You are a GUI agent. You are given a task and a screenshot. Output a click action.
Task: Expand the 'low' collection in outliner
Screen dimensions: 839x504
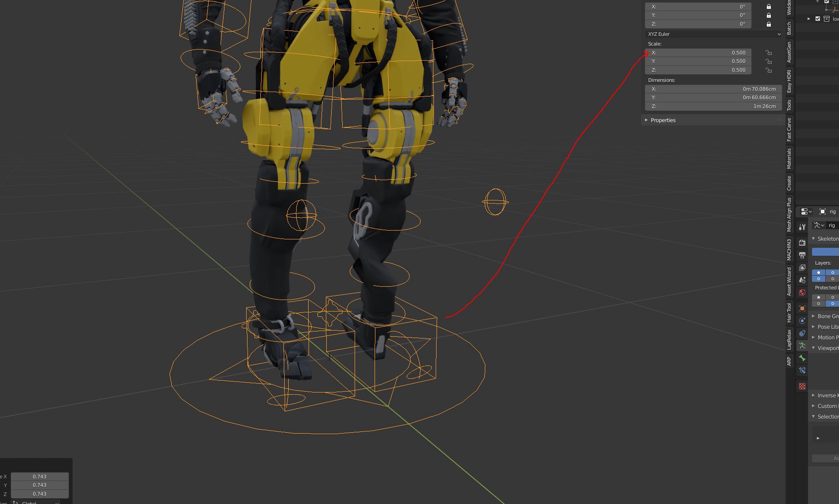coord(809,19)
